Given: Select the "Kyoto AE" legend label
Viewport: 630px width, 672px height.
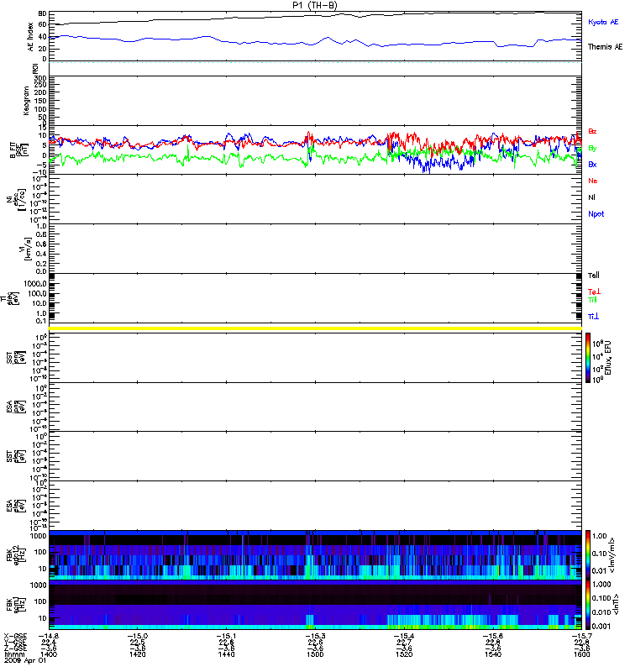Looking at the screenshot, I should [603, 22].
